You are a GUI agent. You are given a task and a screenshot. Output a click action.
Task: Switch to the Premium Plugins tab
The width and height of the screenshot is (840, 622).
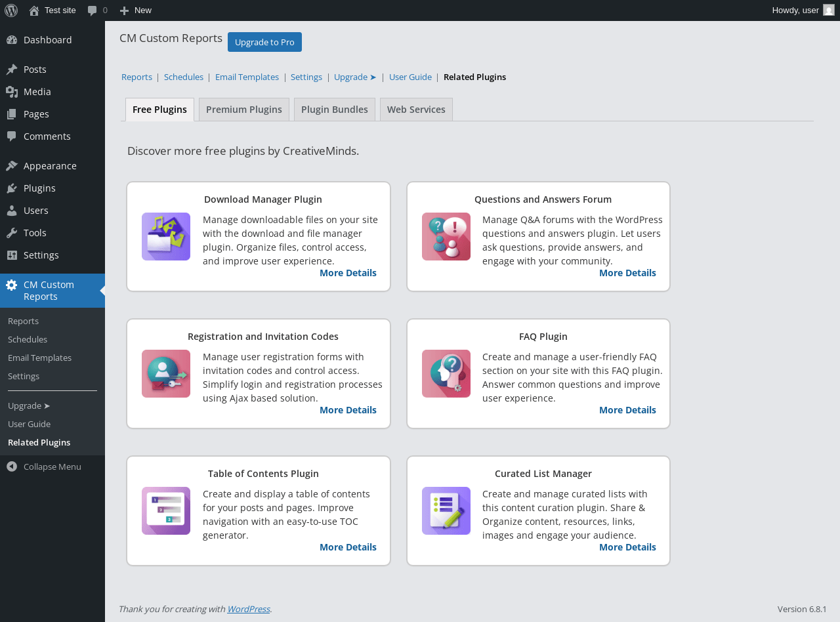tap(244, 110)
